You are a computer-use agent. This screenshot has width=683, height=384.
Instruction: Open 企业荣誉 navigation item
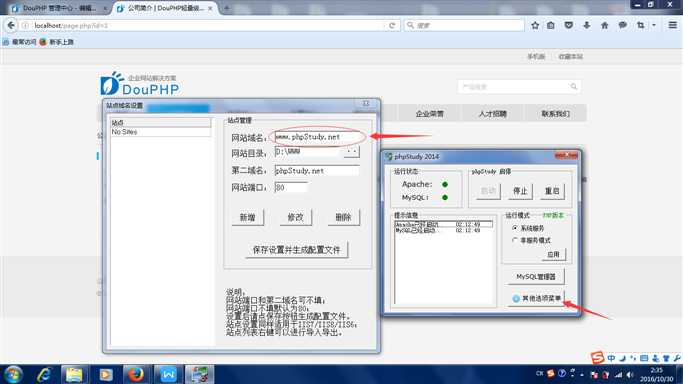pos(429,114)
